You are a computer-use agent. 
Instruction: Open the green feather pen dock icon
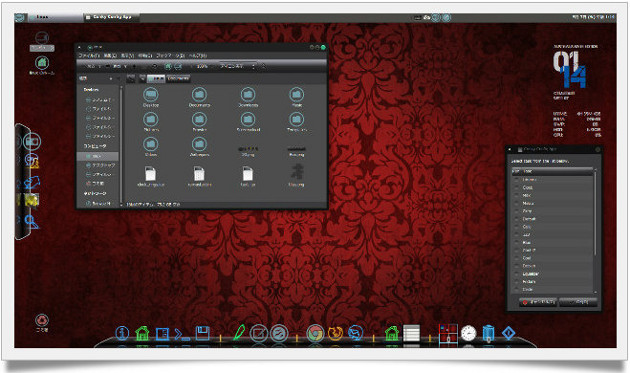[239, 333]
